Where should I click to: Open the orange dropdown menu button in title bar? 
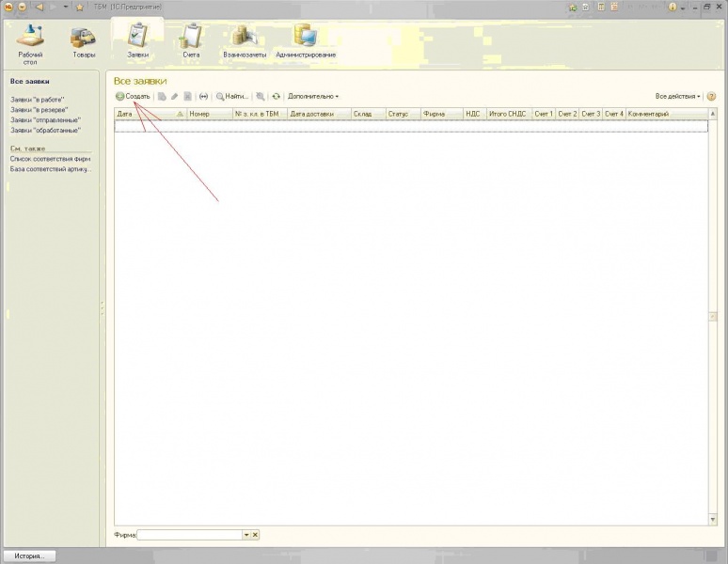(22, 7)
